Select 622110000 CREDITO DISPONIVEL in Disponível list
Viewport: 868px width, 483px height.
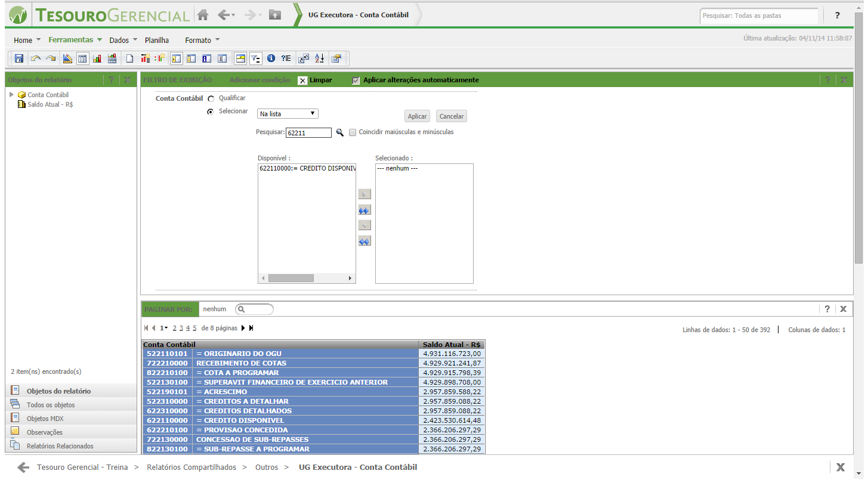(x=307, y=169)
